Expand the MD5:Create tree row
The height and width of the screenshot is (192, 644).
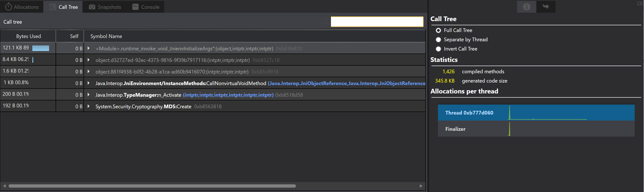click(x=89, y=106)
